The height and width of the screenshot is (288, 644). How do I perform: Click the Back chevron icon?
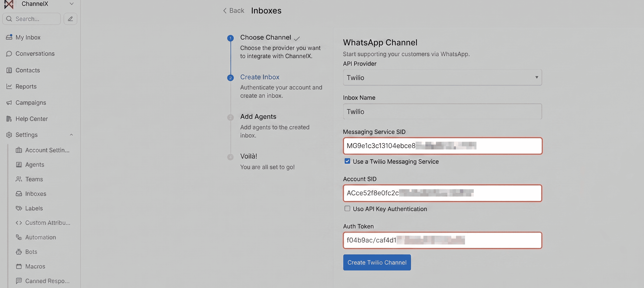click(x=225, y=10)
